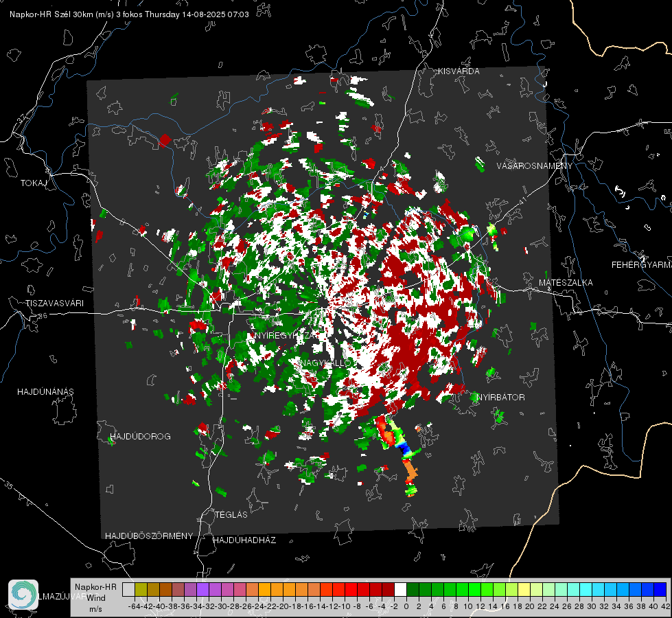Select the gray leftmost legend swatch
Image resolution: width=672 pixels, height=618 pixels.
coord(128,590)
